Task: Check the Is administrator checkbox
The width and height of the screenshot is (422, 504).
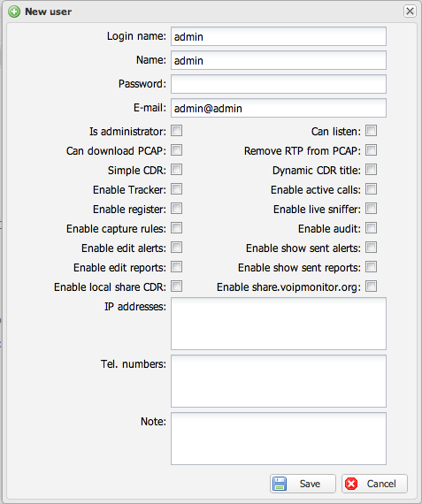Action: (177, 131)
